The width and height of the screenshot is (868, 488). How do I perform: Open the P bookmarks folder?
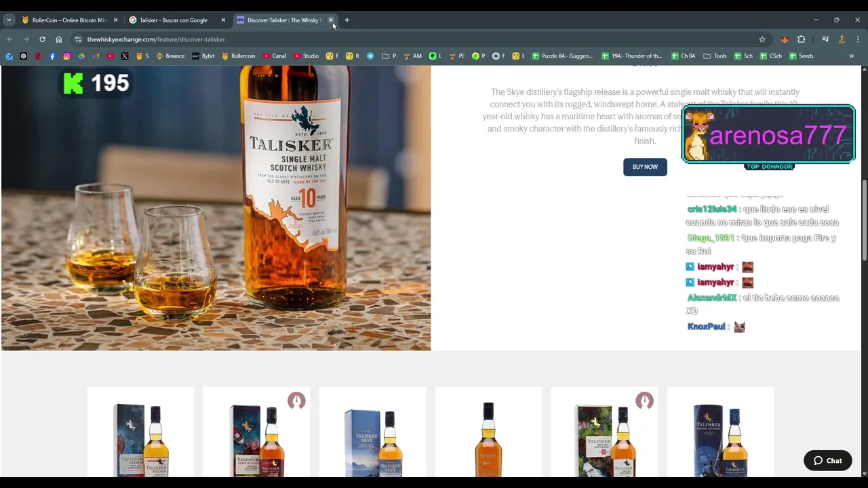pos(389,56)
